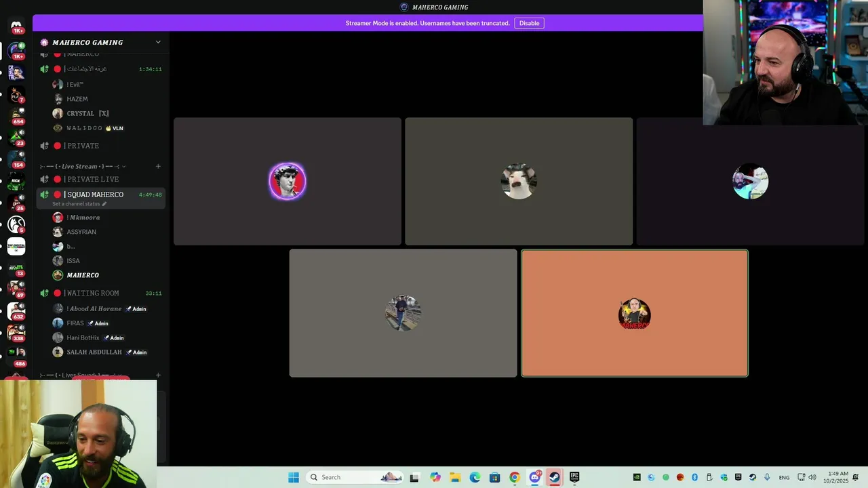Open the KICK server icon

tap(16, 181)
